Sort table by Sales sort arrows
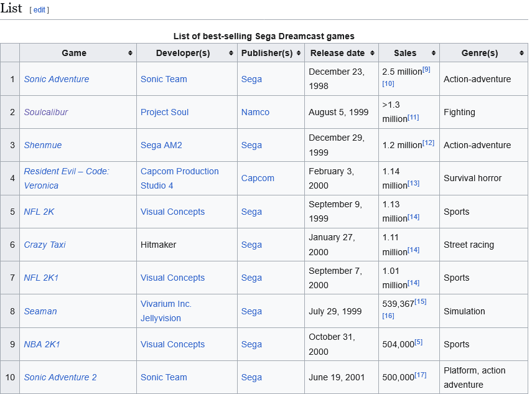This screenshot has width=532, height=394. (433, 53)
